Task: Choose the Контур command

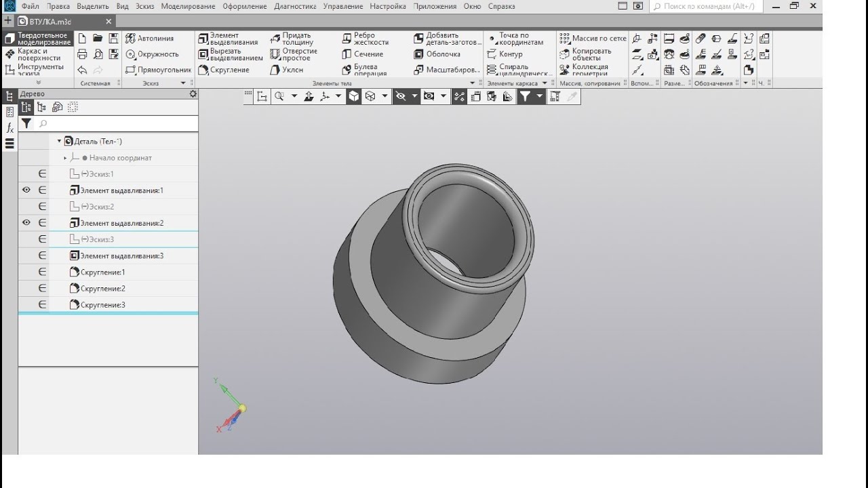Action: (505, 54)
